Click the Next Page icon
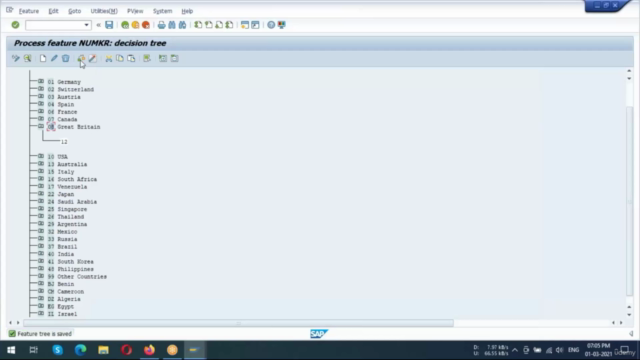The image size is (640, 360). point(219,25)
